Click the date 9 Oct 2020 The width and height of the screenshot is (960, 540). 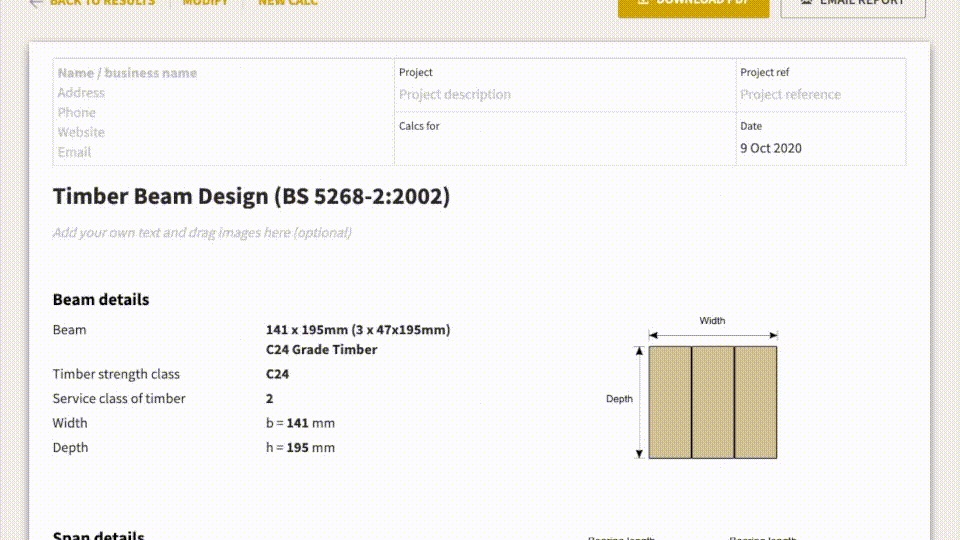point(771,148)
